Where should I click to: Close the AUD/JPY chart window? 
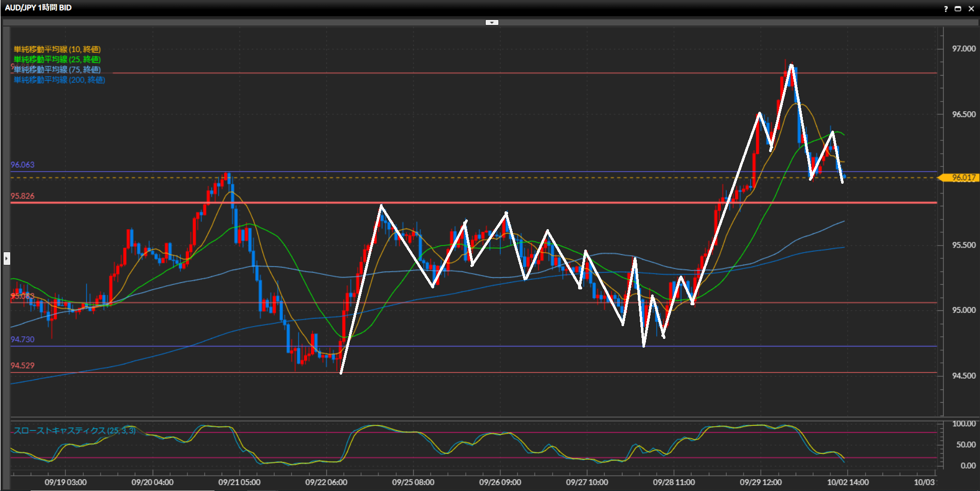tap(971, 9)
